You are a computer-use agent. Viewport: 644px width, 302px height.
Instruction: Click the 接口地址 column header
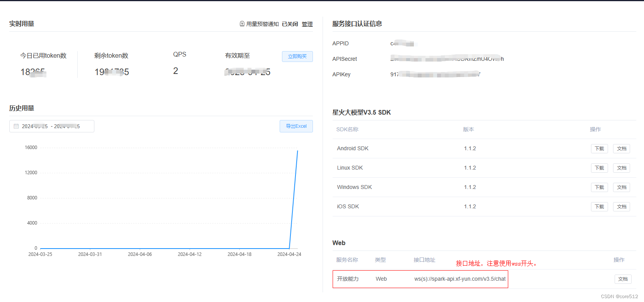point(424,260)
